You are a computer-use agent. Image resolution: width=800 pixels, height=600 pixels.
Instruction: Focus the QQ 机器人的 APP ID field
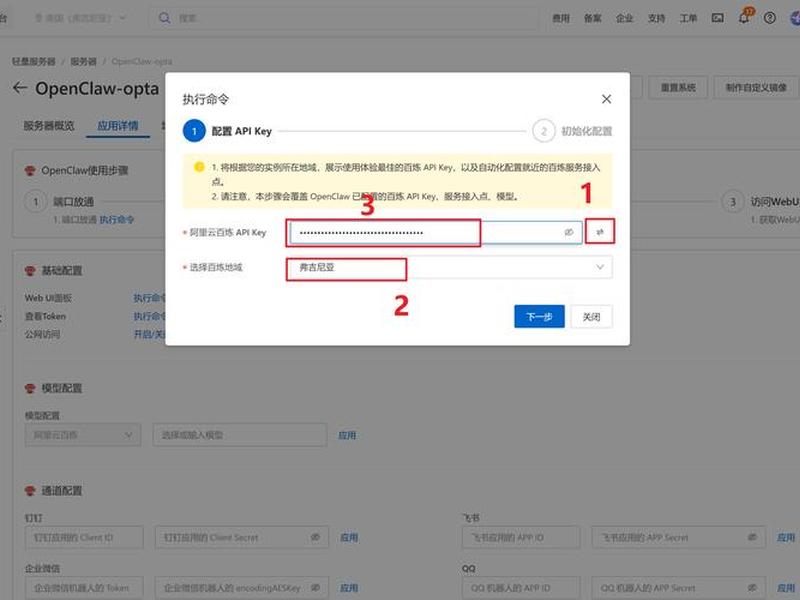pyautogui.click(x=521, y=588)
